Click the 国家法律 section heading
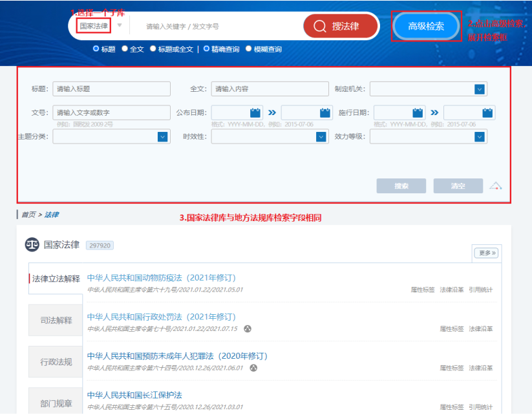The height and width of the screenshot is (415, 532). click(x=61, y=244)
